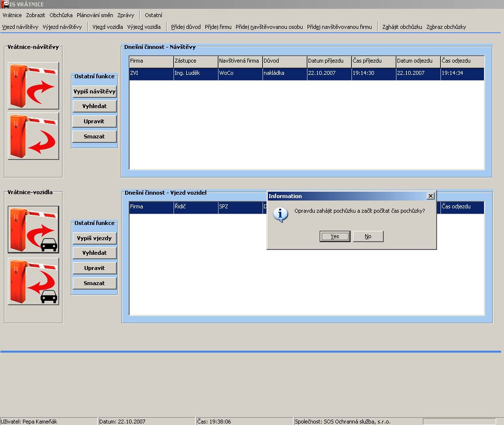Click Důvod column header in visitors table
This screenshot has width=504, height=425.
[285, 61]
